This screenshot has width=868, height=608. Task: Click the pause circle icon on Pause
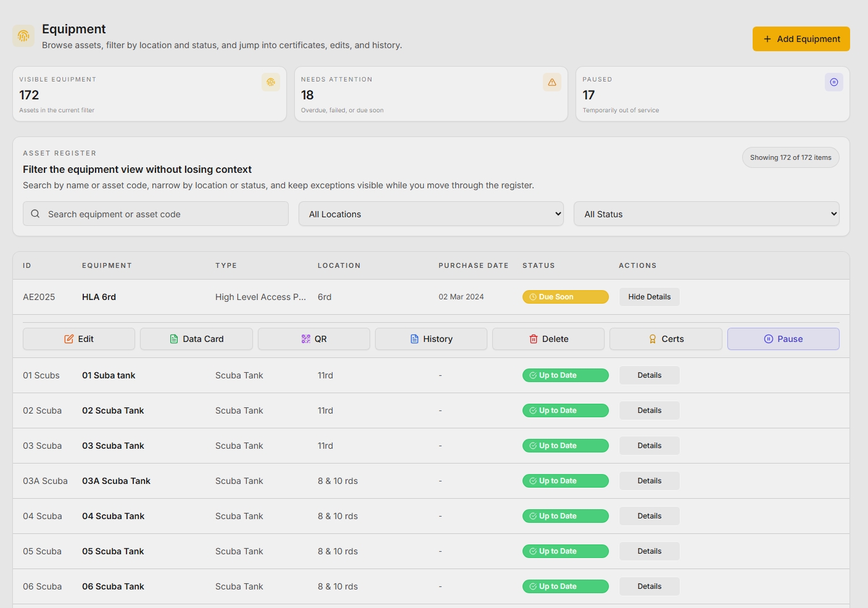(769, 339)
